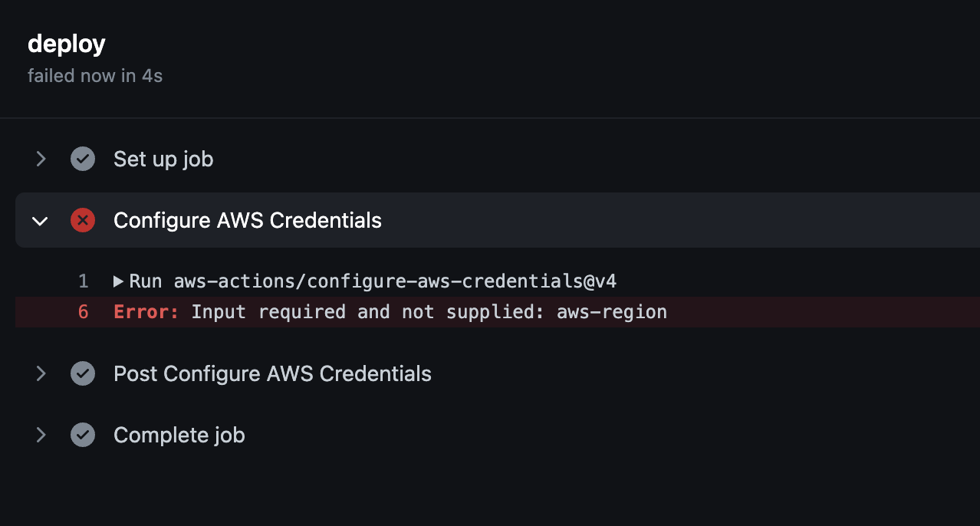Select the Configure AWS Credentials step title
Image resolution: width=980 pixels, height=526 pixels.
point(247,221)
